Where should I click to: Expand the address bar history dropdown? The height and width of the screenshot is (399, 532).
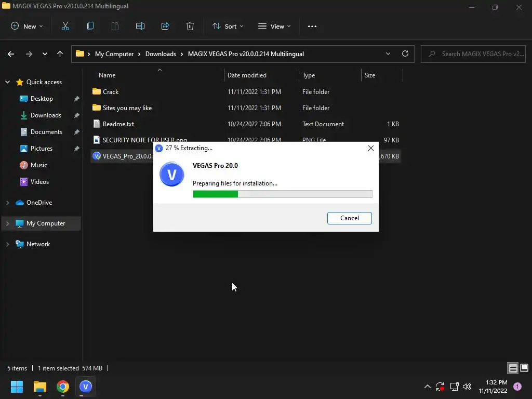[388, 54]
